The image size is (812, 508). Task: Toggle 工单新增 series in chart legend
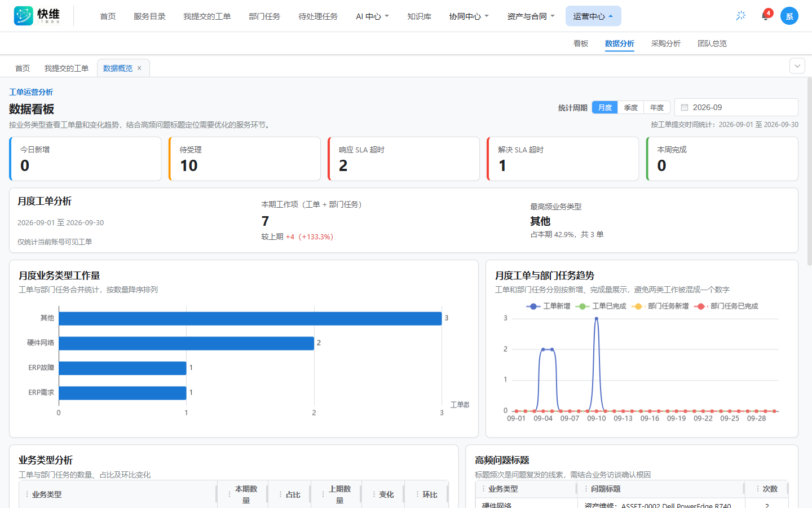548,306
